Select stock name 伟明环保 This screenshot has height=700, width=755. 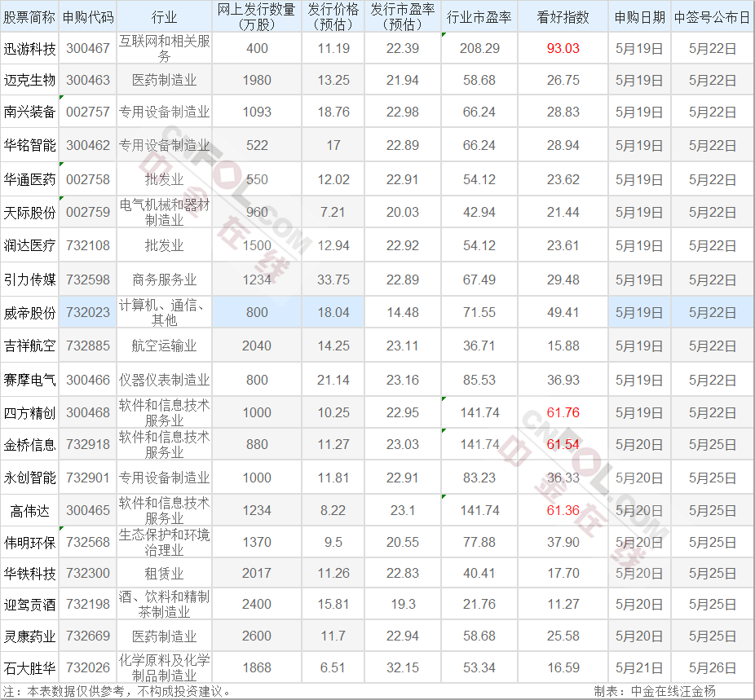pyautogui.click(x=29, y=543)
